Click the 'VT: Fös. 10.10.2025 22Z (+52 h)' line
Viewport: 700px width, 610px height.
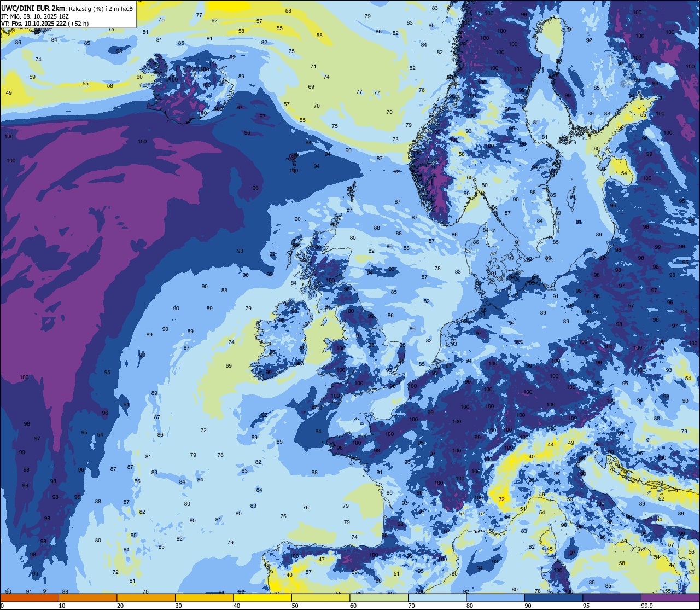45,24
